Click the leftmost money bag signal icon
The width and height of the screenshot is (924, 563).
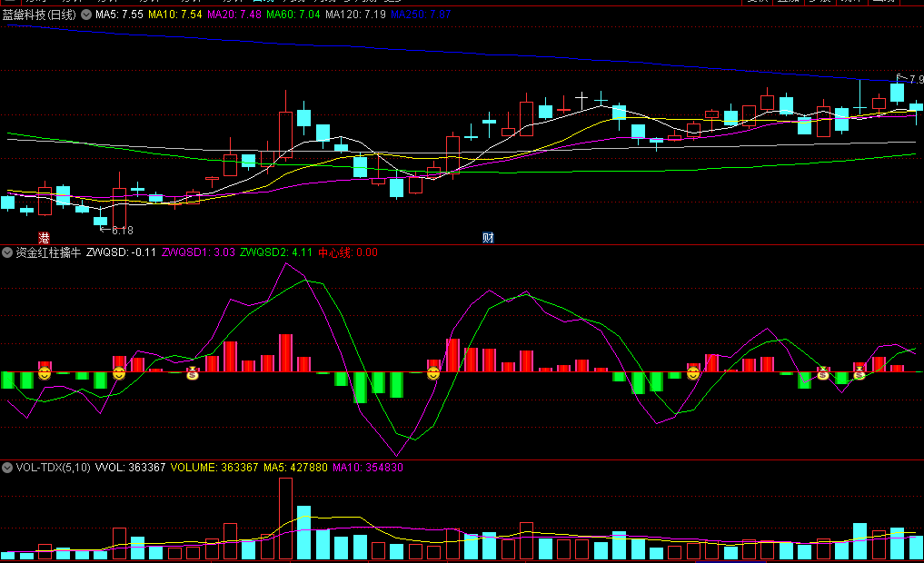(x=193, y=373)
